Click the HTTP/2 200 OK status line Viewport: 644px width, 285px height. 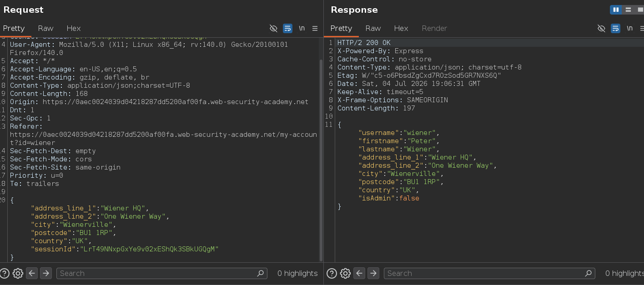click(x=364, y=43)
